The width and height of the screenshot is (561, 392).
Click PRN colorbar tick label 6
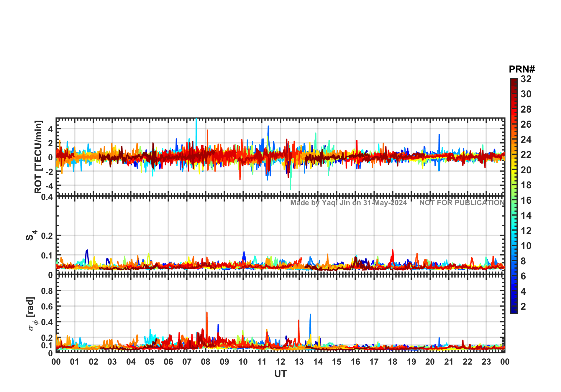pyautogui.click(x=523, y=276)
